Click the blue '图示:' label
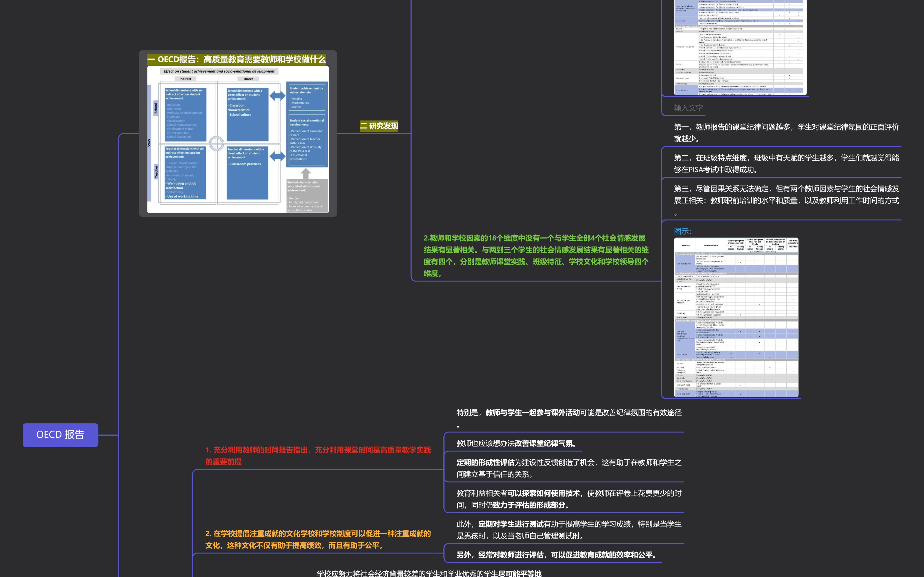The width and height of the screenshot is (924, 577). (683, 231)
